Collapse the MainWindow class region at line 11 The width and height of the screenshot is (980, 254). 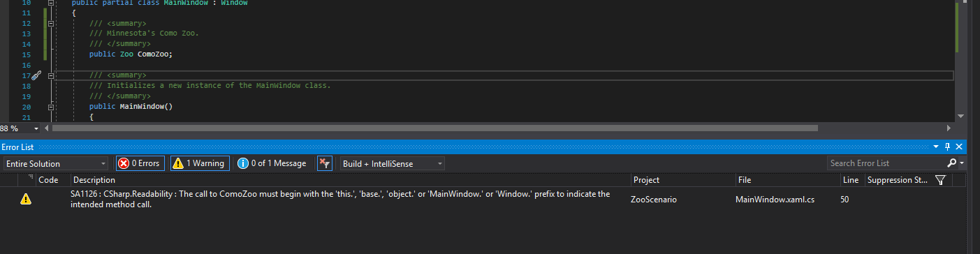(x=50, y=3)
